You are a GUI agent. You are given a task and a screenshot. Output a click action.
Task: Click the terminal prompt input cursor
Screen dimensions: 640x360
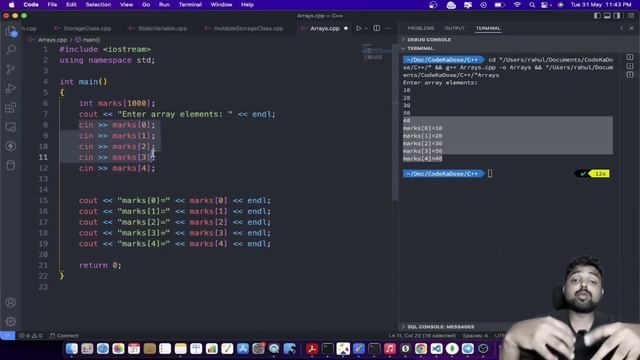(490, 173)
